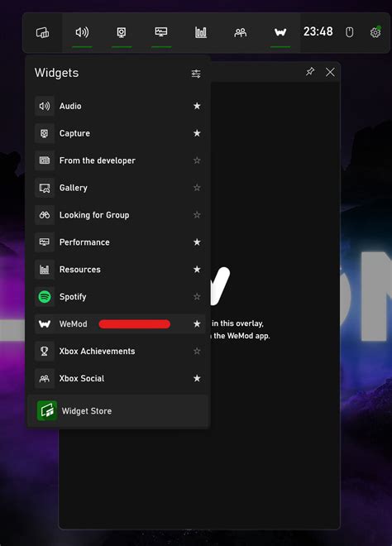Screen dimensions: 392x546
Task: Pin the WeMod overlay window
Action: pos(310,72)
